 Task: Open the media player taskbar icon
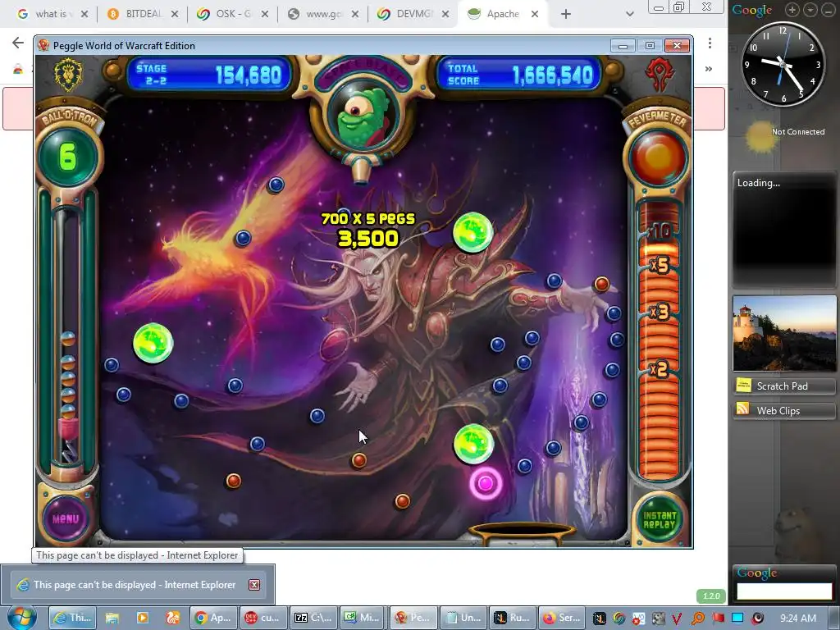pyautogui.click(x=142, y=618)
